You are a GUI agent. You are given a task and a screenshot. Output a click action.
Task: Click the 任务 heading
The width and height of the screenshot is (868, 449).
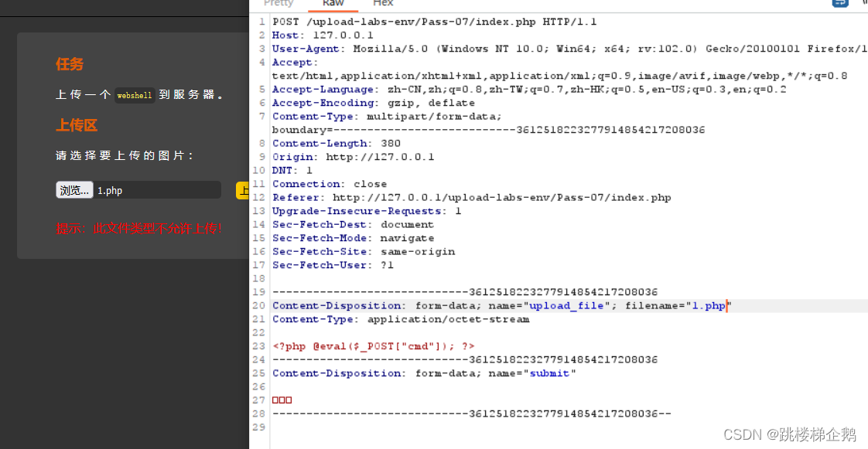coord(70,64)
